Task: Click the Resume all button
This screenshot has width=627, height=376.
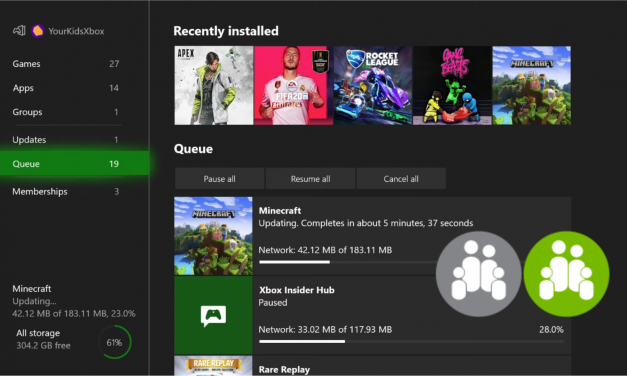Action: pos(310,178)
